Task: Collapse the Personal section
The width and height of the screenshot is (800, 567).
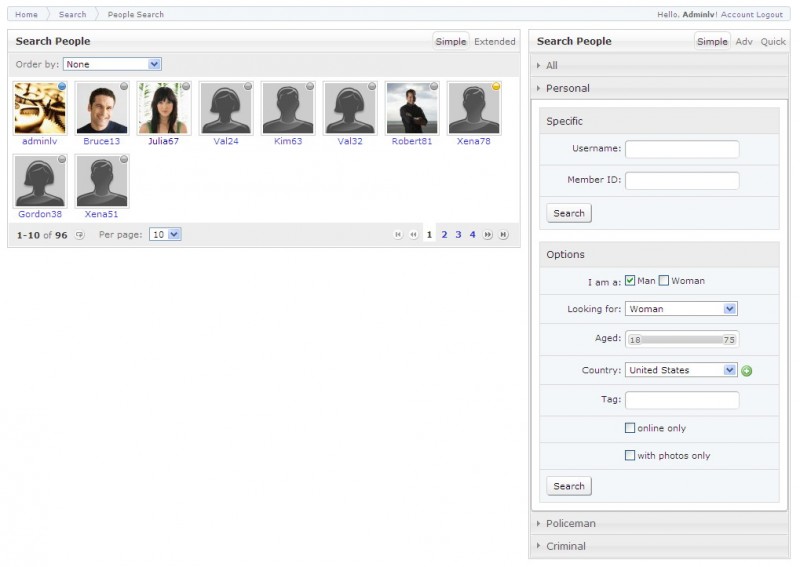Action: click(659, 88)
